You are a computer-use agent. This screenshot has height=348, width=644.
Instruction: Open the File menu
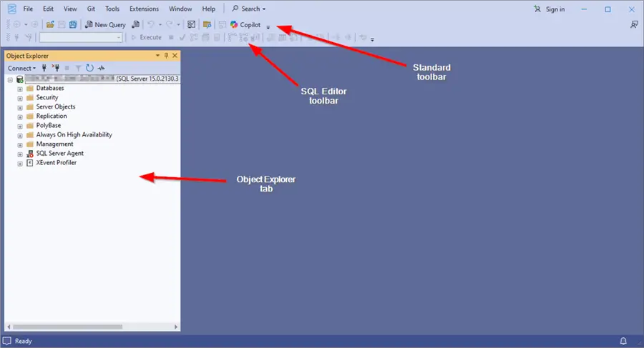(28, 9)
